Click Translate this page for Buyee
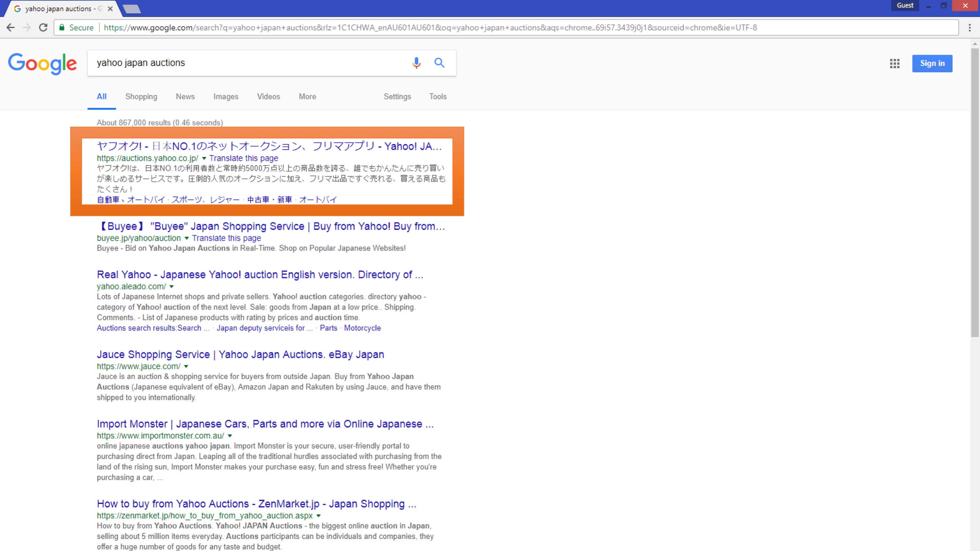 [x=226, y=238]
